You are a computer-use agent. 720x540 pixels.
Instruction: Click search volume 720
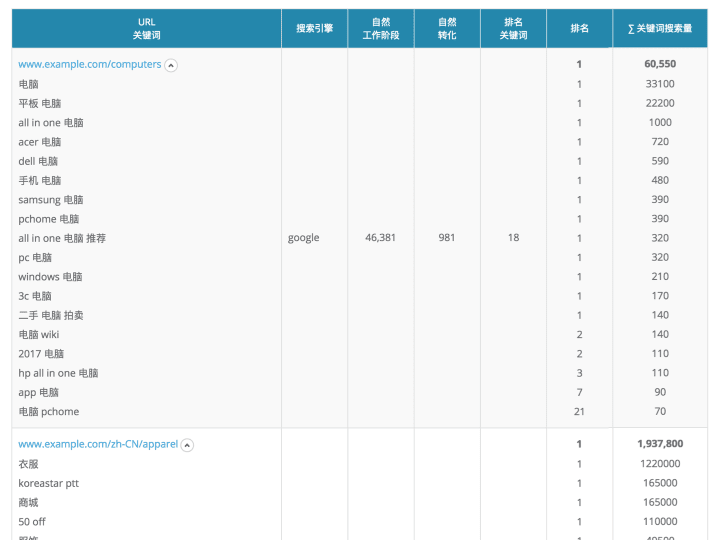click(660, 142)
